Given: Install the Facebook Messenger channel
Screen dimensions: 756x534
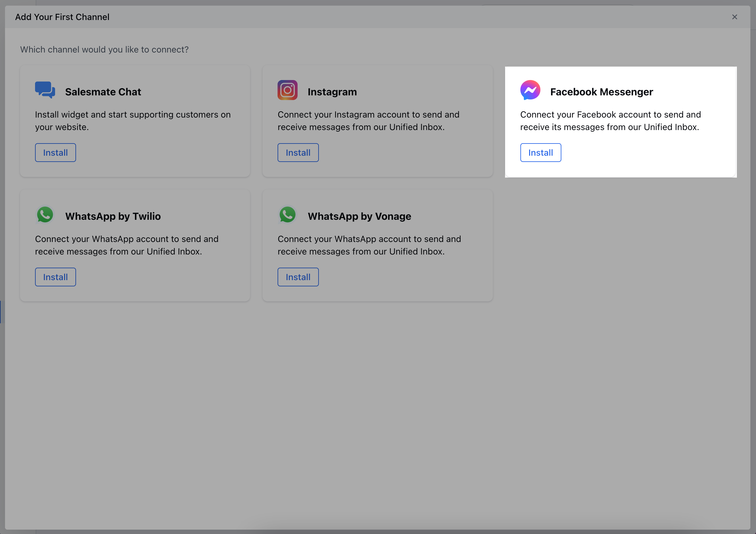Looking at the screenshot, I should (x=541, y=153).
